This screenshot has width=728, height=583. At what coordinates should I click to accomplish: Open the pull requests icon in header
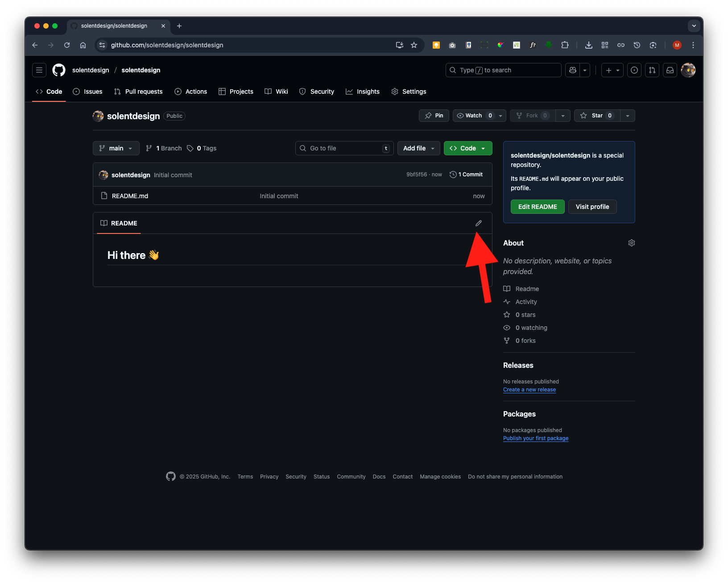click(x=652, y=70)
